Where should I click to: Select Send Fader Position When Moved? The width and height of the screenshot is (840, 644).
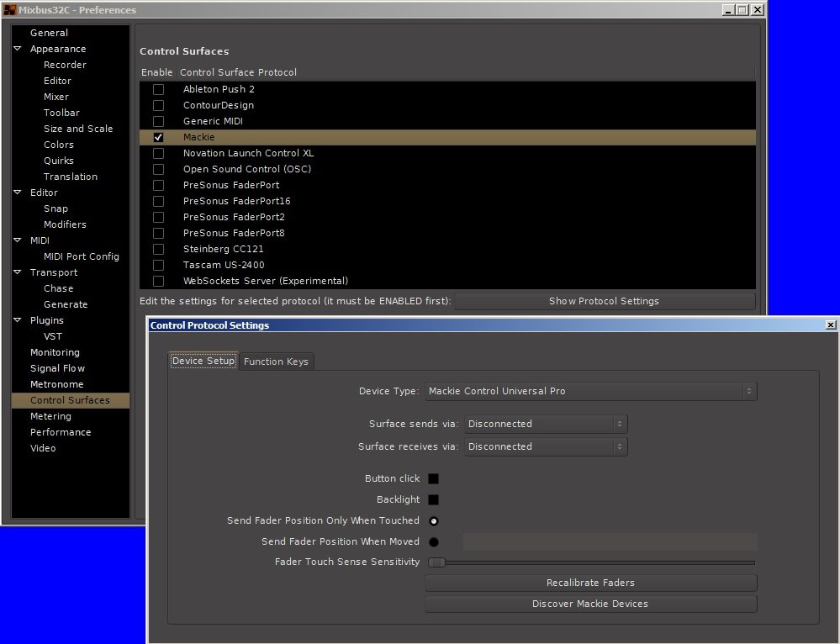(434, 541)
